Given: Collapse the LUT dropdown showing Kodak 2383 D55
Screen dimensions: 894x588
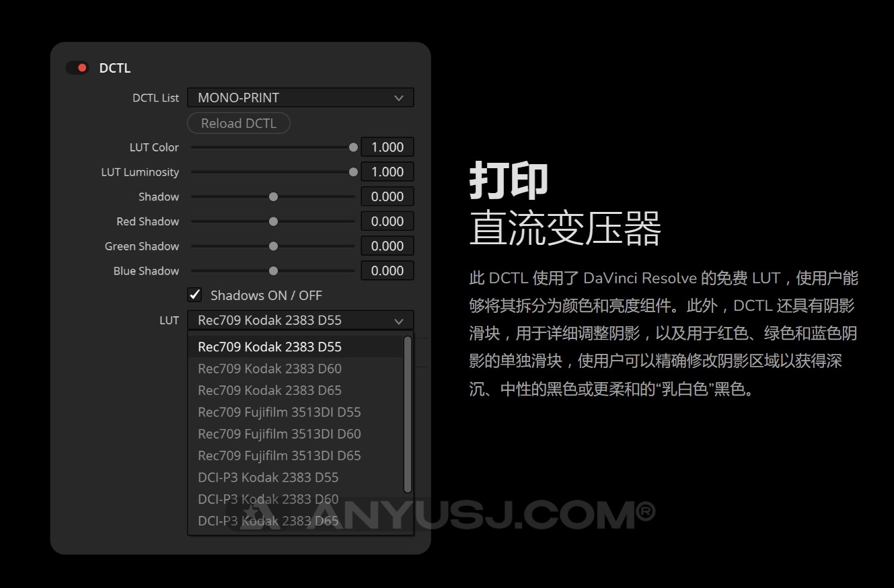Looking at the screenshot, I should pos(300,320).
